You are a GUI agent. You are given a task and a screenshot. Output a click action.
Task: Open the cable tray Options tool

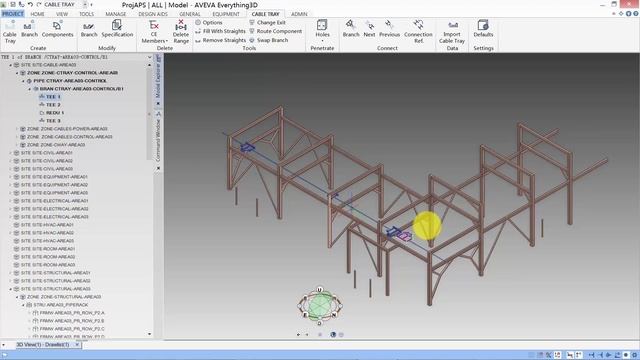point(209,22)
